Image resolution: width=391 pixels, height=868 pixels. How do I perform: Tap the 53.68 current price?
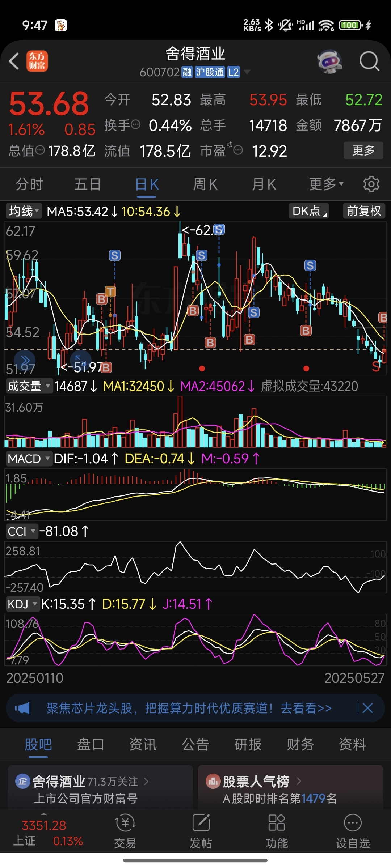[x=49, y=103]
